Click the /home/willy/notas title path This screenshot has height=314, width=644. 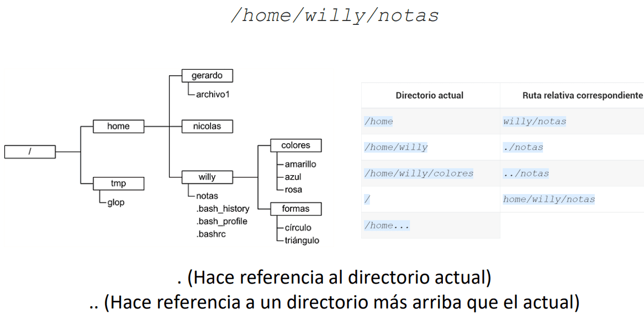pos(335,16)
